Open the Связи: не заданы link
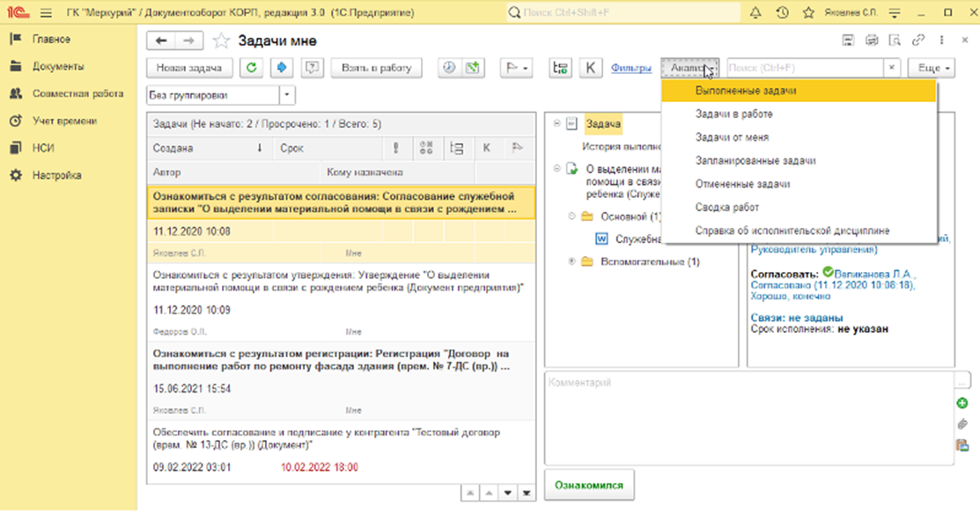The height and width of the screenshot is (514, 980). point(796,318)
